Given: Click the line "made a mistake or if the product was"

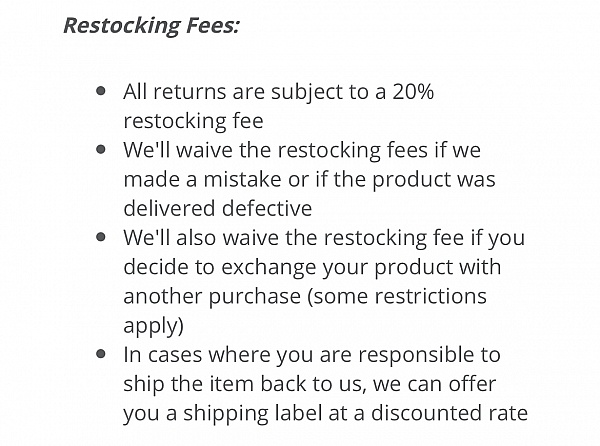Looking at the screenshot, I should [x=309, y=180].
